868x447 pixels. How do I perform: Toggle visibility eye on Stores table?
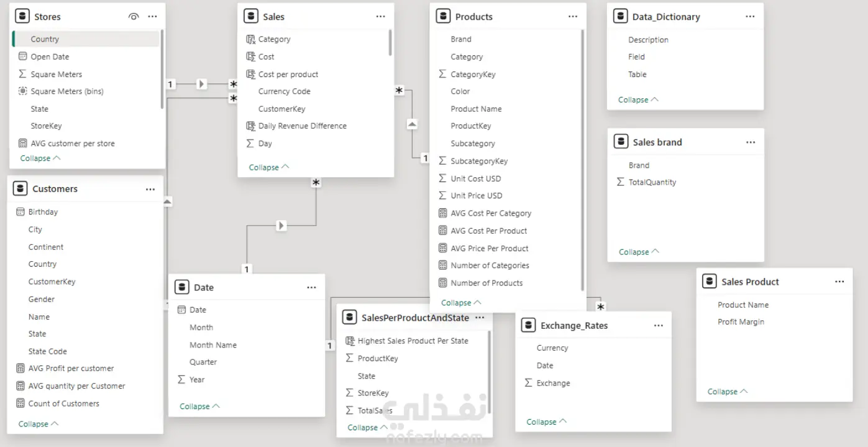134,17
